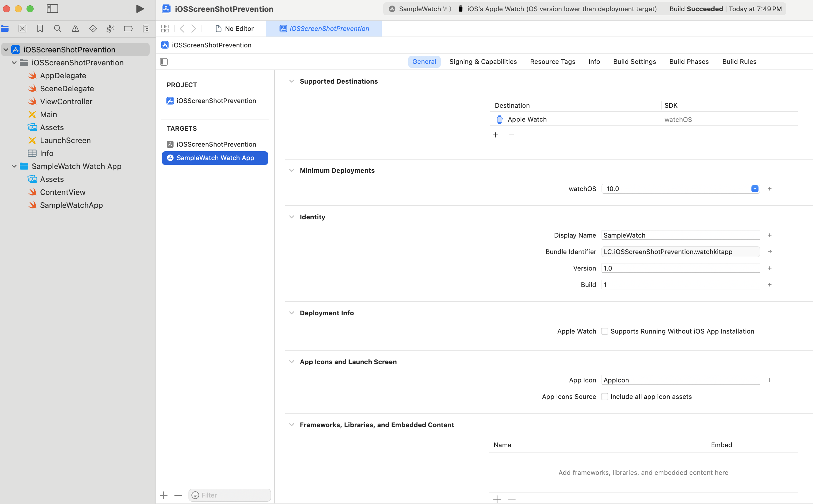This screenshot has width=813, height=504.
Task: Click the related items grid icon
Action: pyautogui.click(x=165, y=29)
